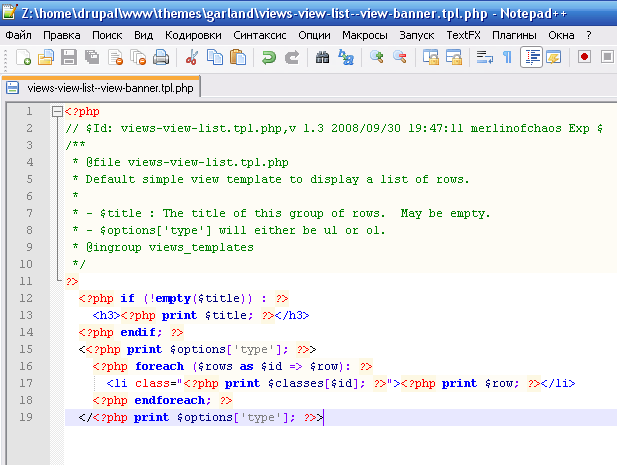The width and height of the screenshot is (617, 465).
Task: Open the Плагины menu
Action: [514, 35]
